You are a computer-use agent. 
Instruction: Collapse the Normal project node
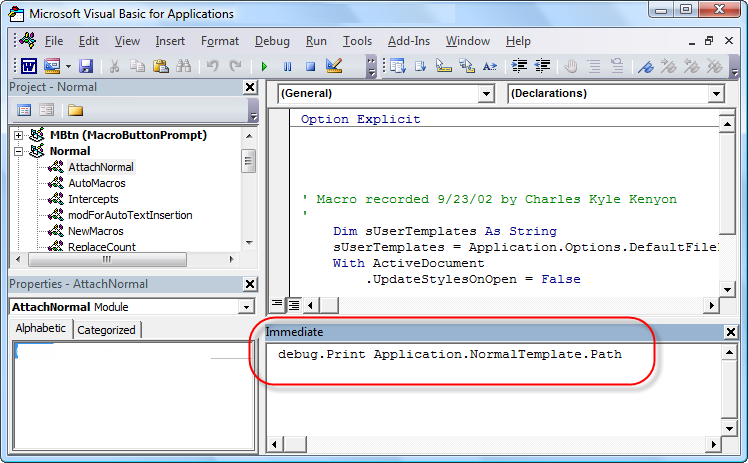pyautogui.click(x=18, y=152)
